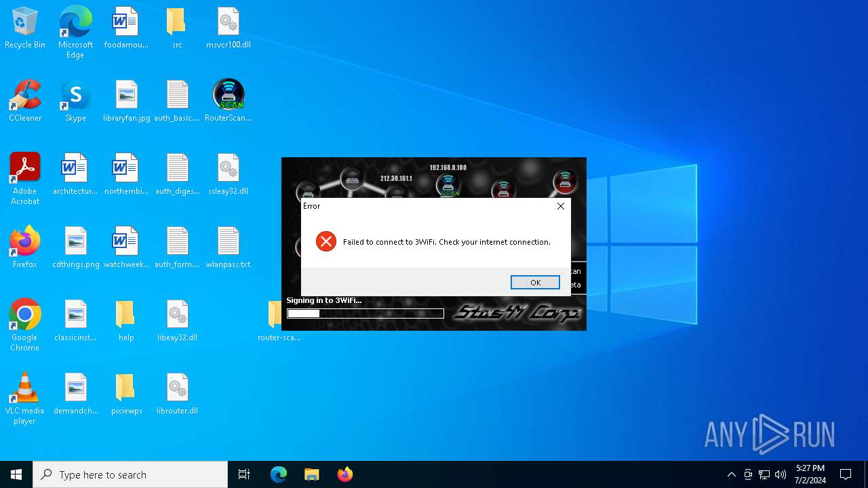Select the help folder on desktop
The height and width of the screenshot is (488, 868).
pyautogui.click(x=126, y=321)
